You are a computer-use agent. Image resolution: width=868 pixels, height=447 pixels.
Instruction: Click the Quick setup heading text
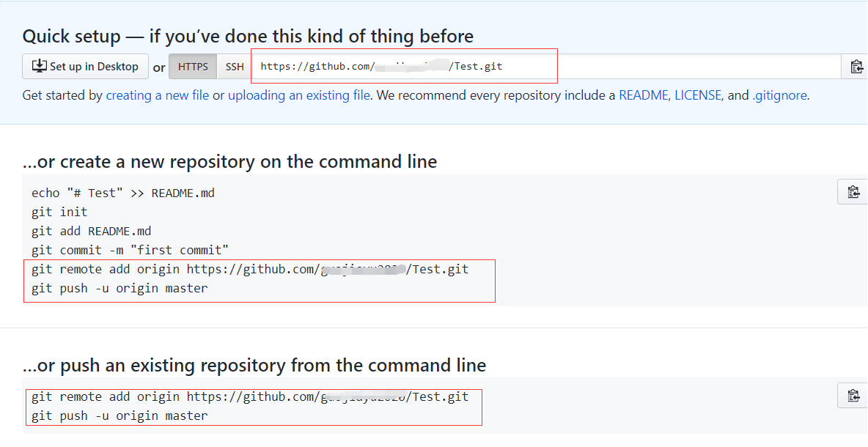coord(248,36)
